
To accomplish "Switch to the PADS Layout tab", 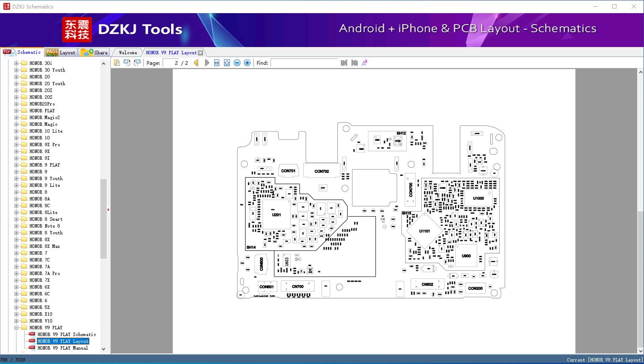I will pyautogui.click(x=61, y=53).
